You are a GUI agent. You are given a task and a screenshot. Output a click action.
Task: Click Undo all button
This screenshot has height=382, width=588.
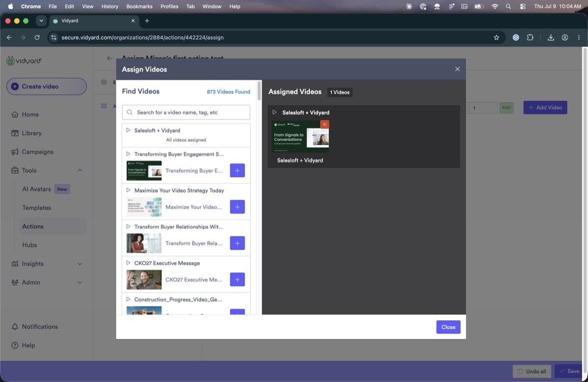pyautogui.click(x=532, y=371)
